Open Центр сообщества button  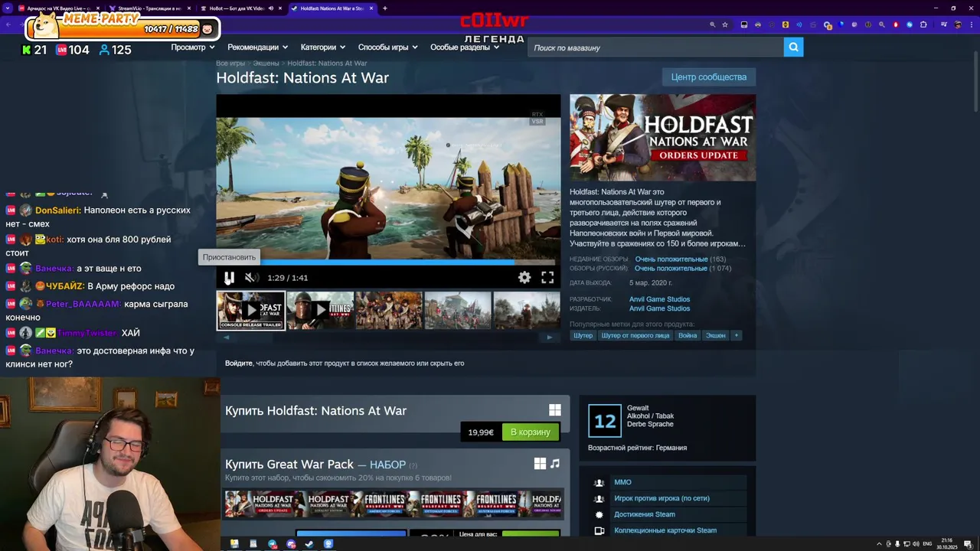click(x=709, y=77)
